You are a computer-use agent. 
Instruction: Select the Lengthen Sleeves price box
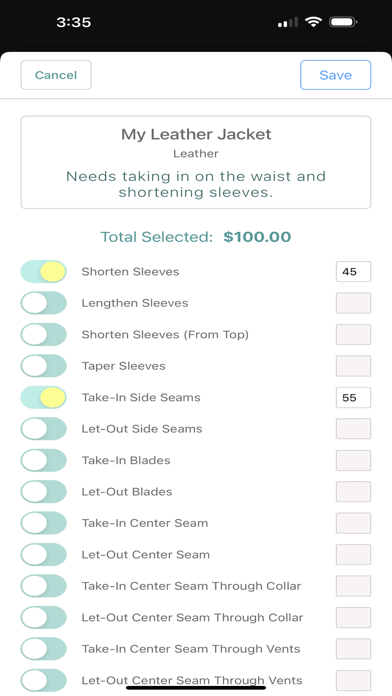(353, 303)
